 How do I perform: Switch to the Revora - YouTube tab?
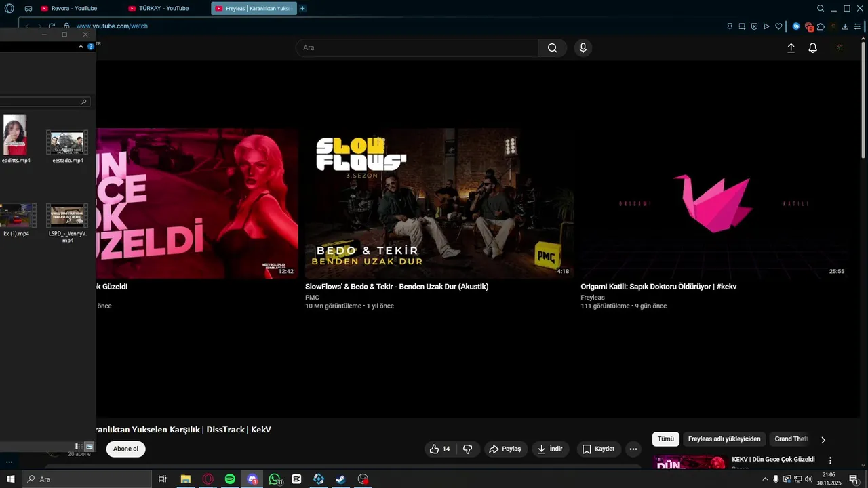69,8
